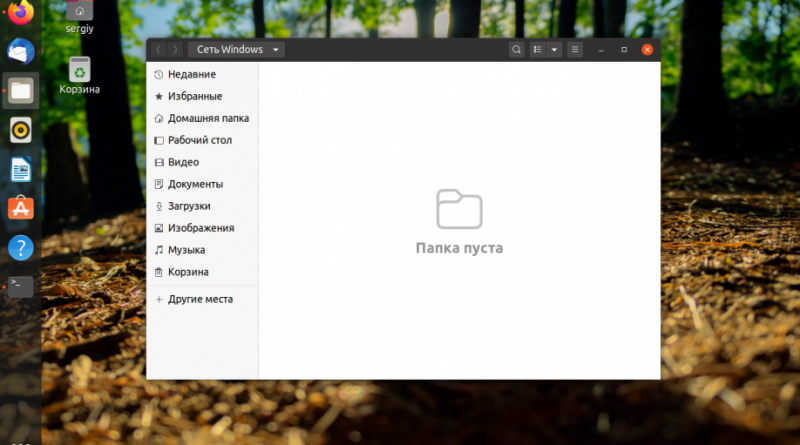Image resolution: width=800 pixels, height=445 pixels.
Task: Open Загрузки in the sidebar
Action: pos(189,206)
